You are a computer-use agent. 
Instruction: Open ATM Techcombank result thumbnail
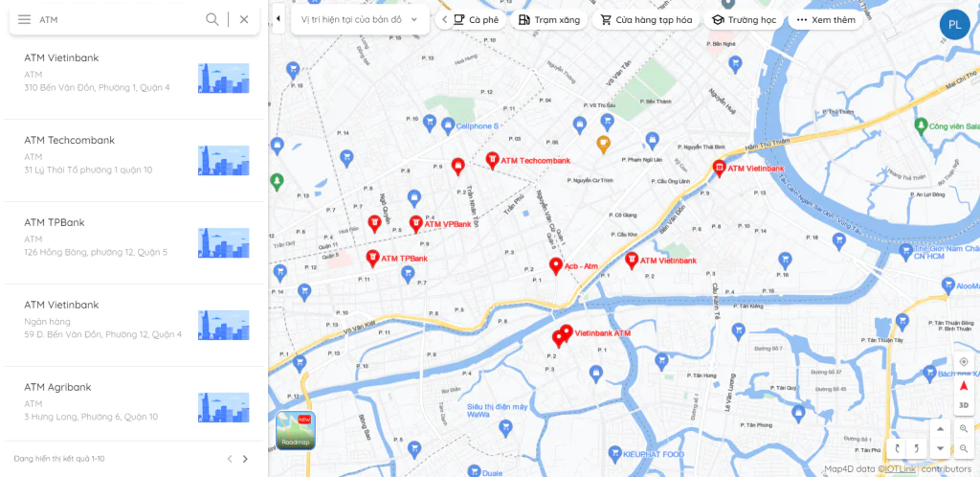click(224, 161)
